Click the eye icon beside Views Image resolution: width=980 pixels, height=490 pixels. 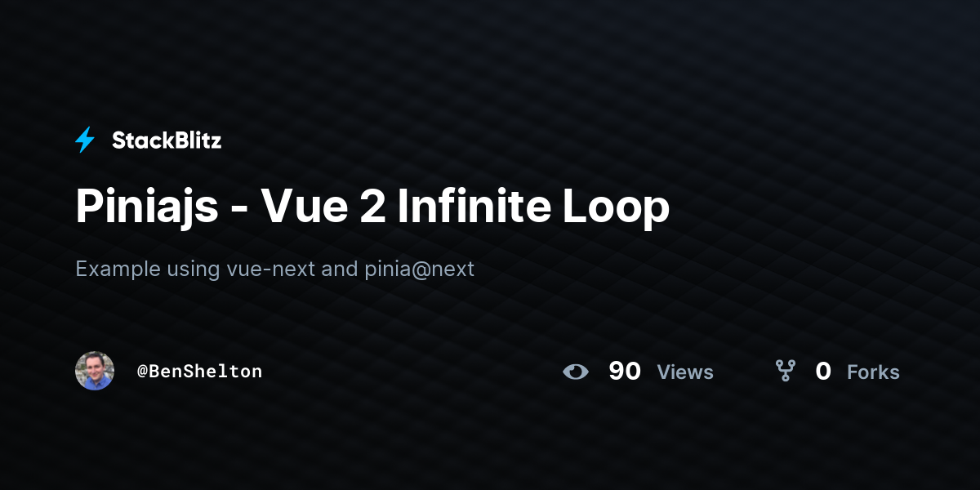click(576, 372)
